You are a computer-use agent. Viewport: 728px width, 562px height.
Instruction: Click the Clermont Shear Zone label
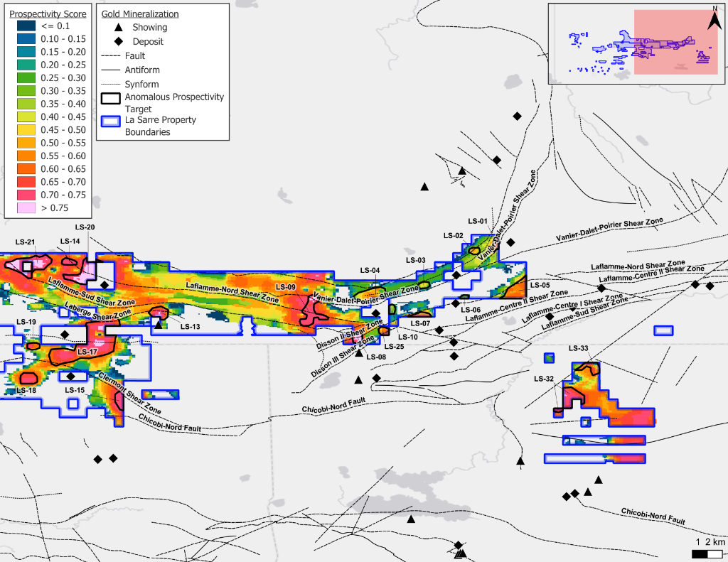(x=129, y=393)
